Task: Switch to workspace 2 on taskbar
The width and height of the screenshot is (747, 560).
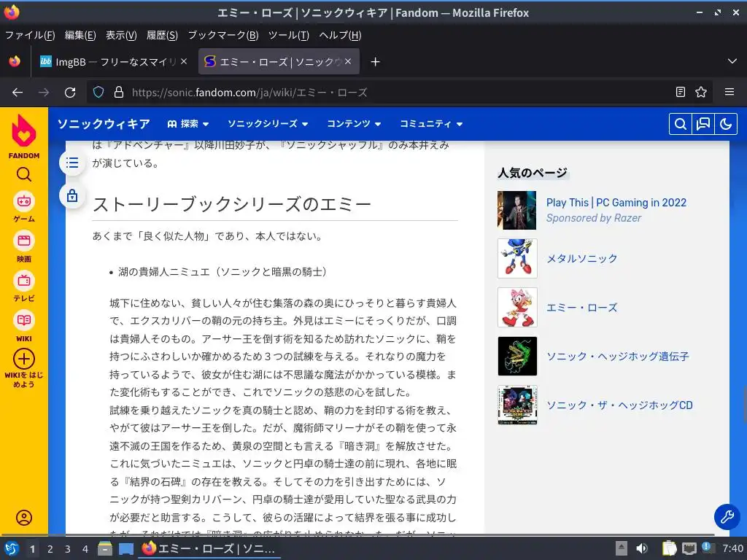Action: [x=50, y=549]
